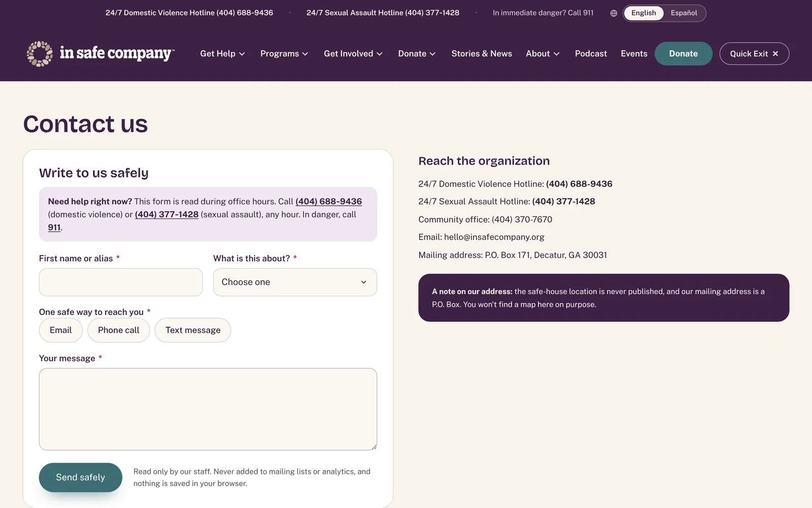Click the teal Donate button

tap(683, 53)
